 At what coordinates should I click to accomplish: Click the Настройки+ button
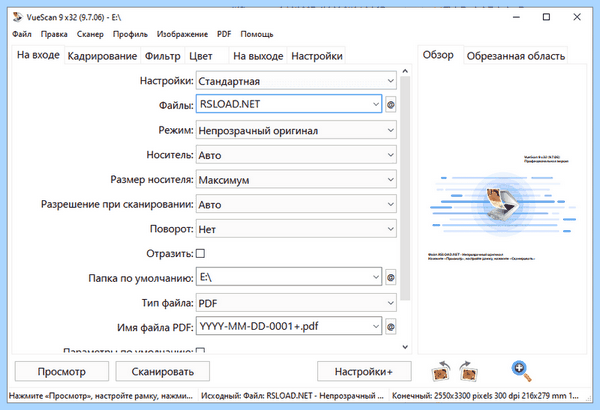tap(364, 371)
